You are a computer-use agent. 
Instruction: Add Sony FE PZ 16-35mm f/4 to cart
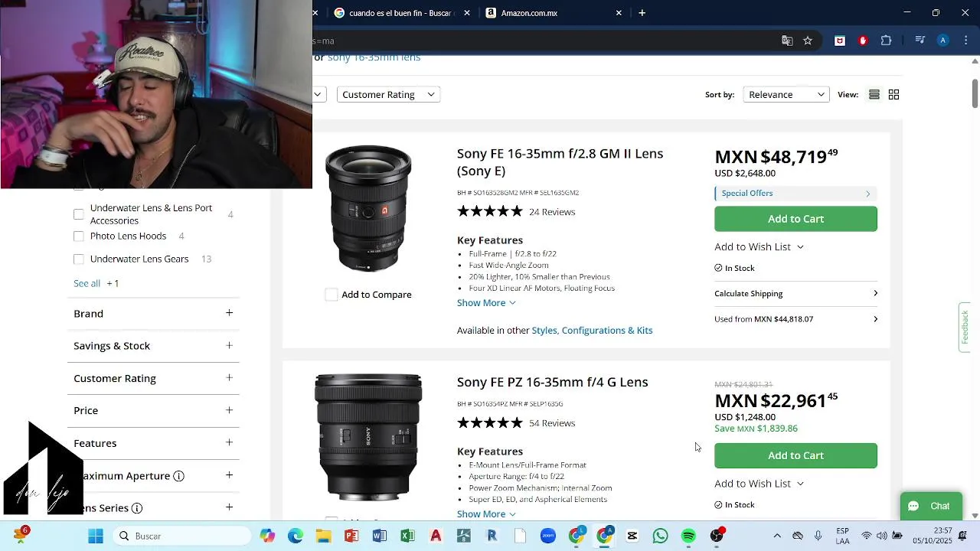tap(795, 455)
